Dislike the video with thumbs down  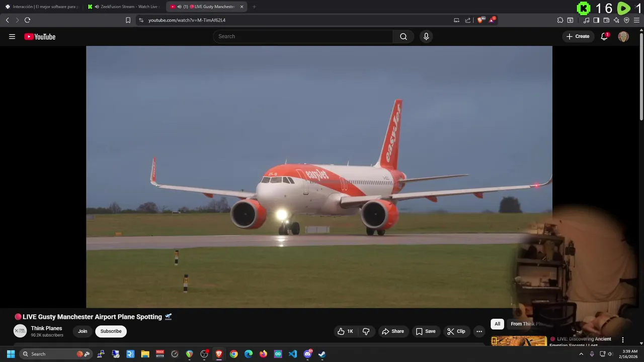coord(366,331)
